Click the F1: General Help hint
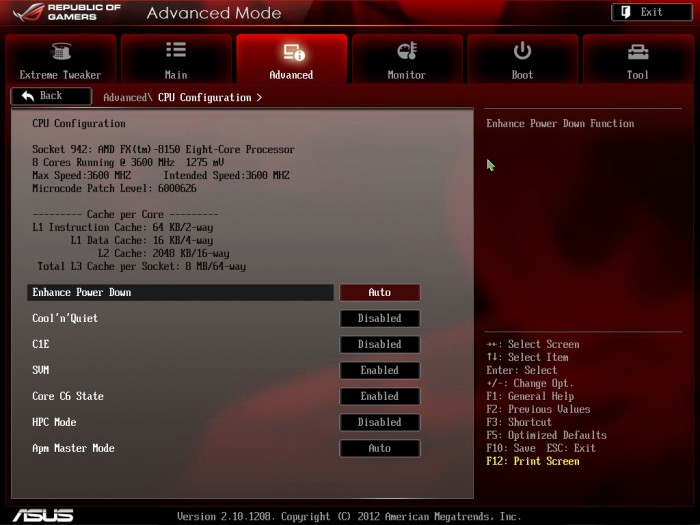The height and width of the screenshot is (525, 700). pos(530,396)
